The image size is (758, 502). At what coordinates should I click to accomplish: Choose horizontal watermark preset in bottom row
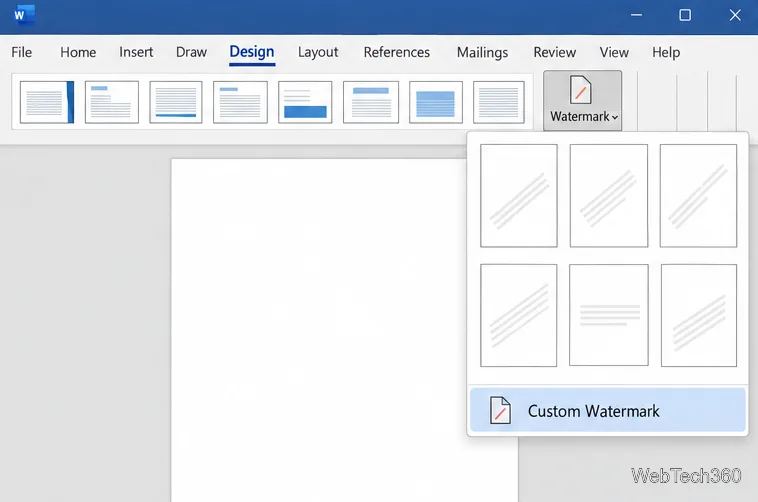pyautogui.click(x=609, y=315)
